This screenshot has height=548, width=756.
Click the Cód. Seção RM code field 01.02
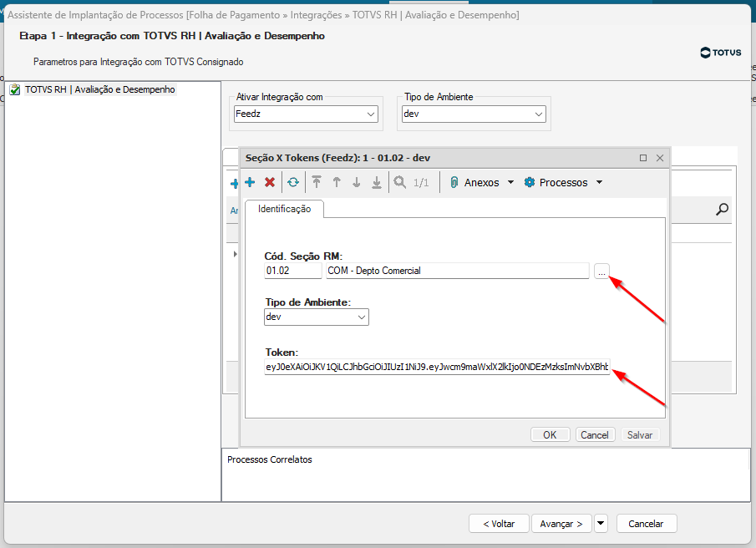[292, 271]
